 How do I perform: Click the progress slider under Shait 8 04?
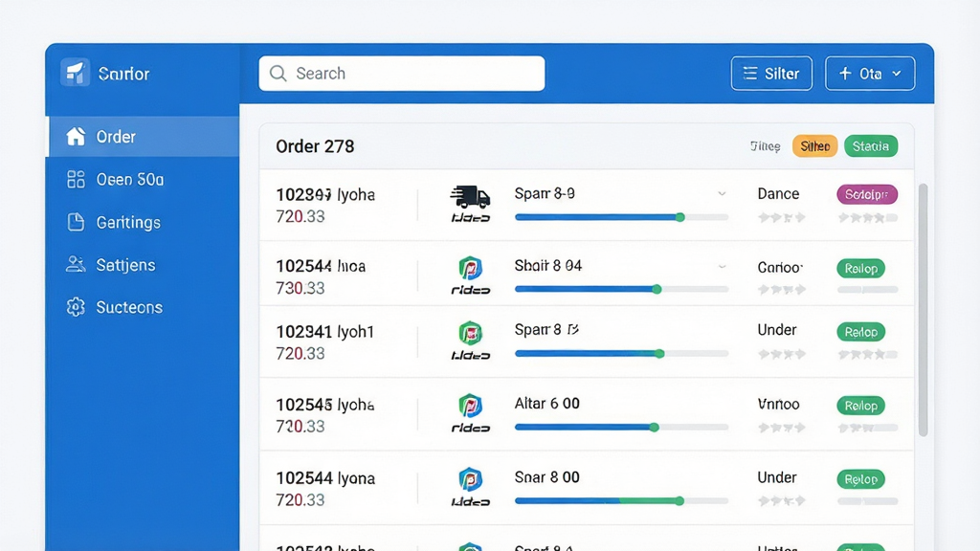coord(622,289)
